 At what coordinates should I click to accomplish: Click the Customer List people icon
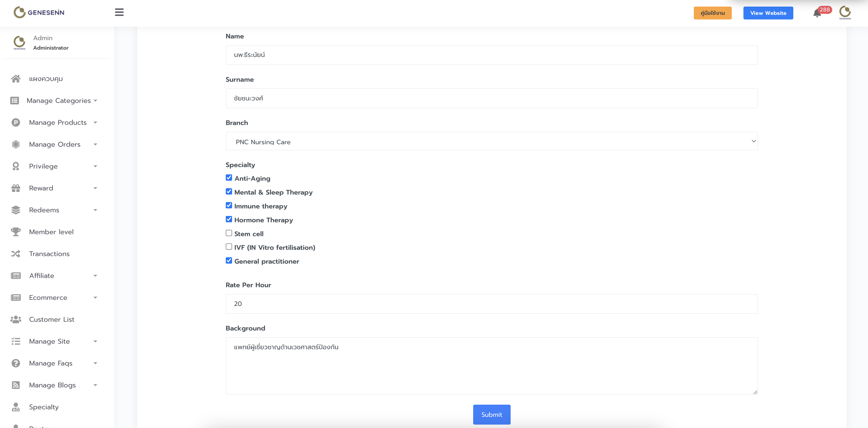pyautogui.click(x=16, y=319)
